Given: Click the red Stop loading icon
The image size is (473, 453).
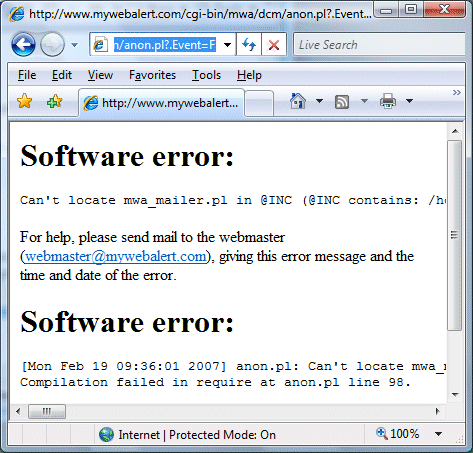Looking at the screenshot, I should [x=274, y=44].
